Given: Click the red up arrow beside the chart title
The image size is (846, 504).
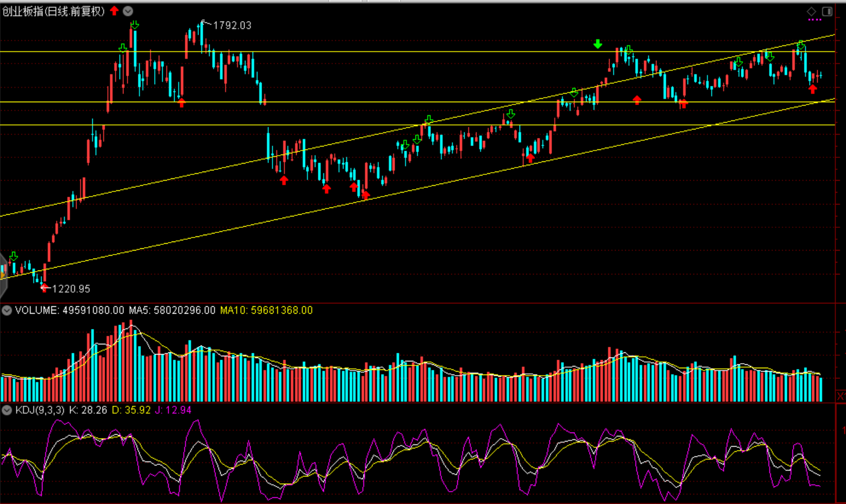Looking at the screenshot, I should (x=114, y=11).
